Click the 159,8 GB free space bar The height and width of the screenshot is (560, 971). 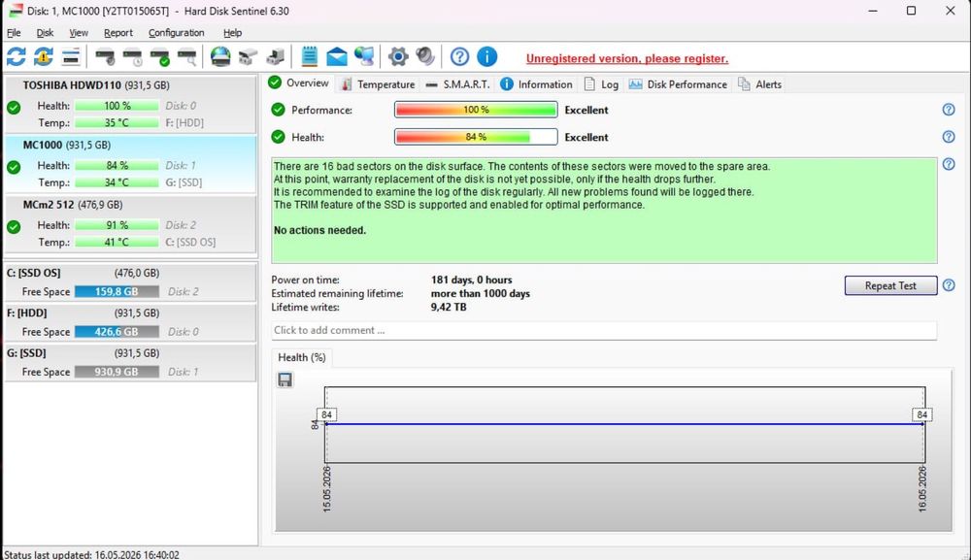click(117, 291)
